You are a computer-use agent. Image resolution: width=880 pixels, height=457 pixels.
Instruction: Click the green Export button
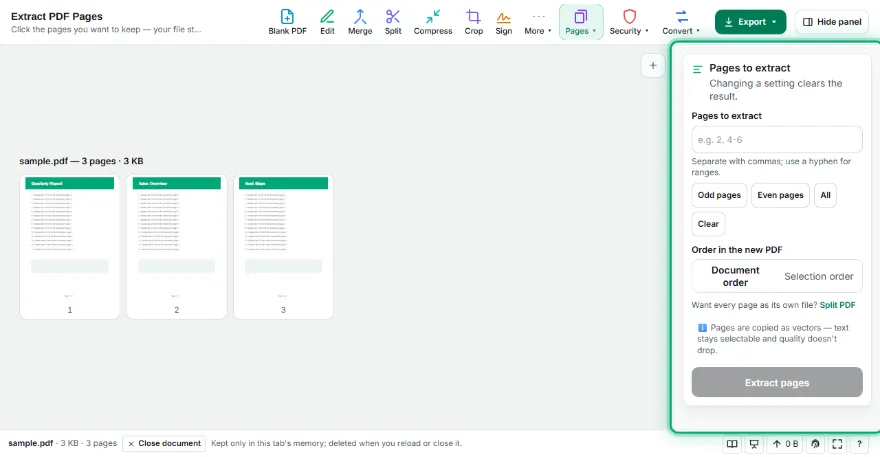click(750, 22)
